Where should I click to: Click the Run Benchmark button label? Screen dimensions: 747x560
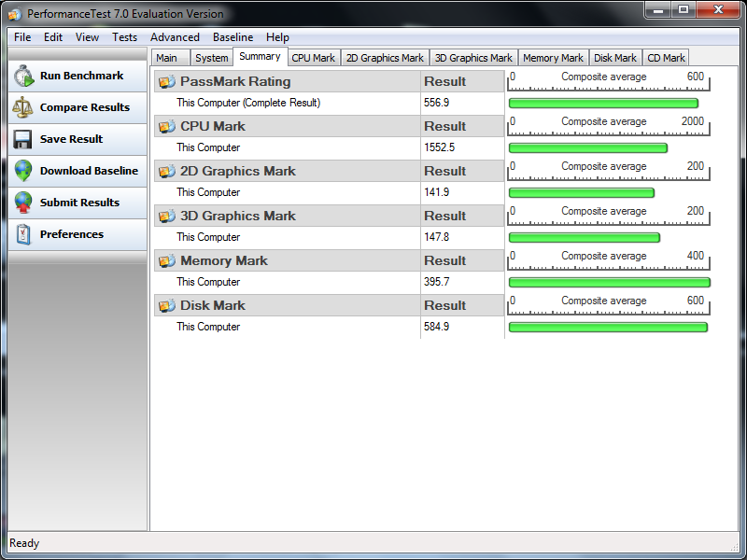(x=81, y=76)
